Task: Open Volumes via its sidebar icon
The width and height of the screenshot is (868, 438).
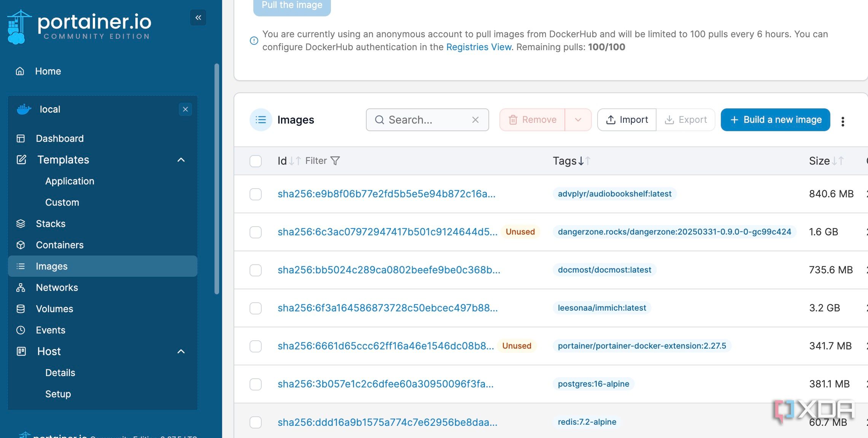Action: 21,309
